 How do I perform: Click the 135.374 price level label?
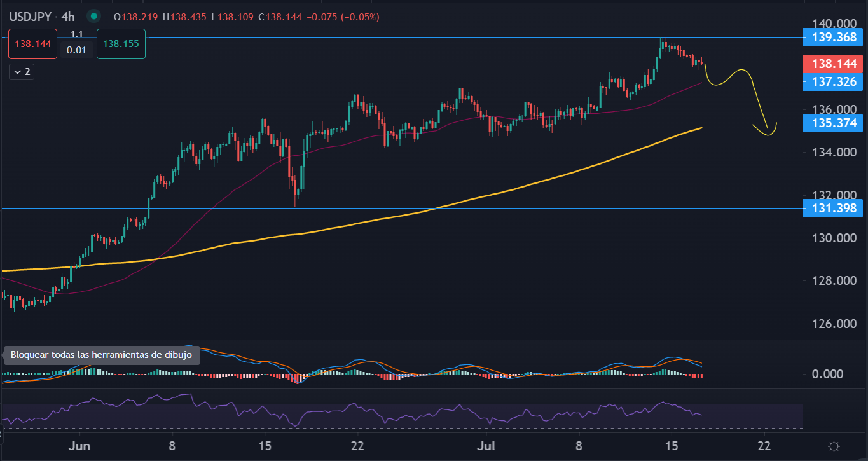click(x=832, y=123)
